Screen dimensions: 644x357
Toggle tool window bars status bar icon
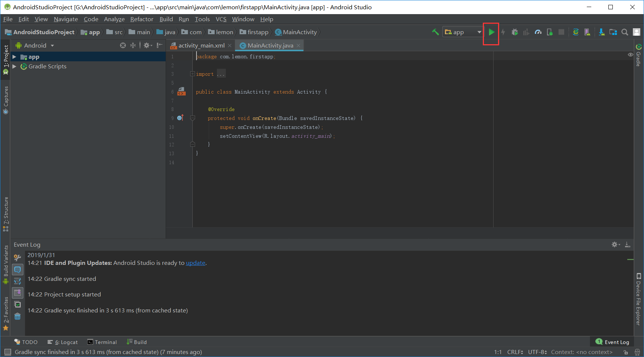point(7,352)
